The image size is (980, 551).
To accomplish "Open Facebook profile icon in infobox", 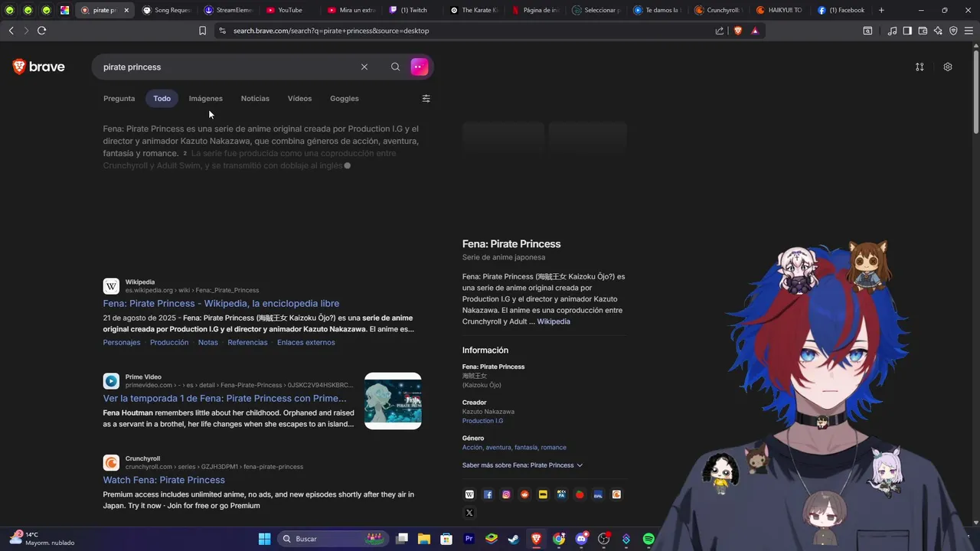I will click(488, 495).
